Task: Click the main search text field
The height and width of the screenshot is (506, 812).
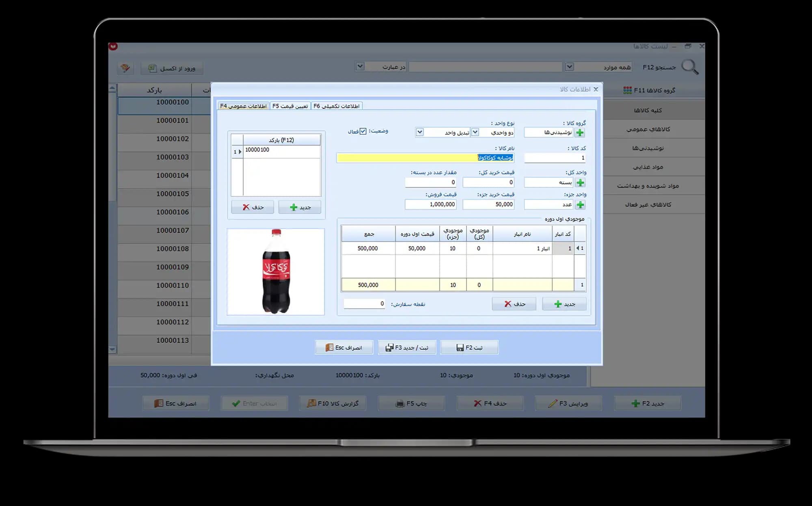Action: 485,67
